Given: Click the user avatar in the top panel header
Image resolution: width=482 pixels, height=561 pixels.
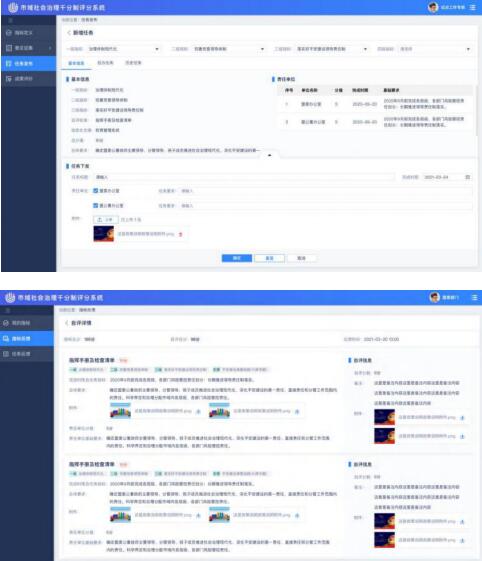Looking at the screenshot, I should (x=433, y=7).
